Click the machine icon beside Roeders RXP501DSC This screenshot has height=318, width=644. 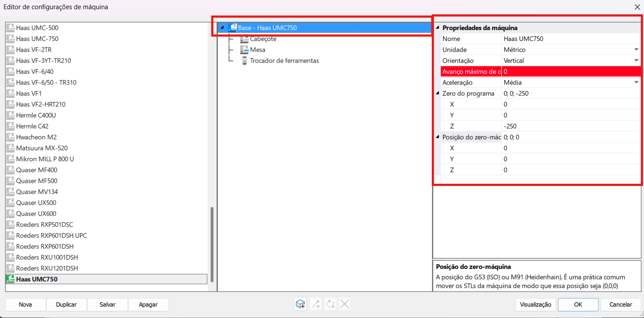coord(10,224)
